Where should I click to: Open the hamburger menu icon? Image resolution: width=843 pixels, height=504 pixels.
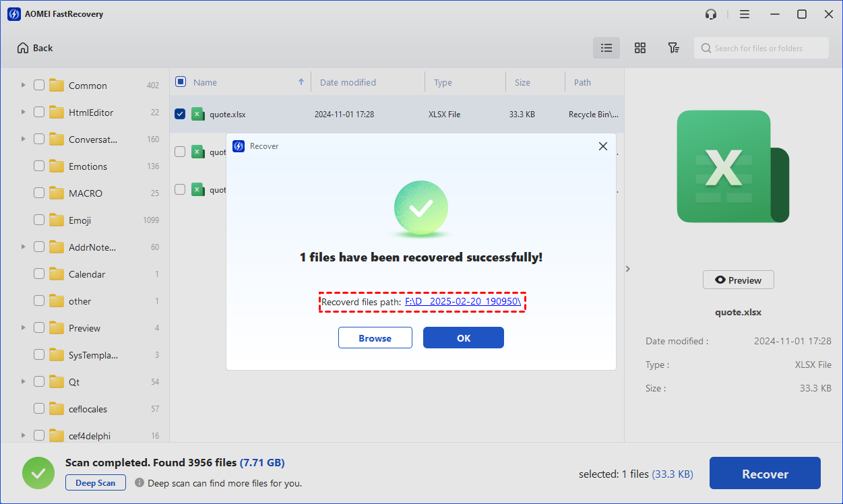tap(745, 14)
